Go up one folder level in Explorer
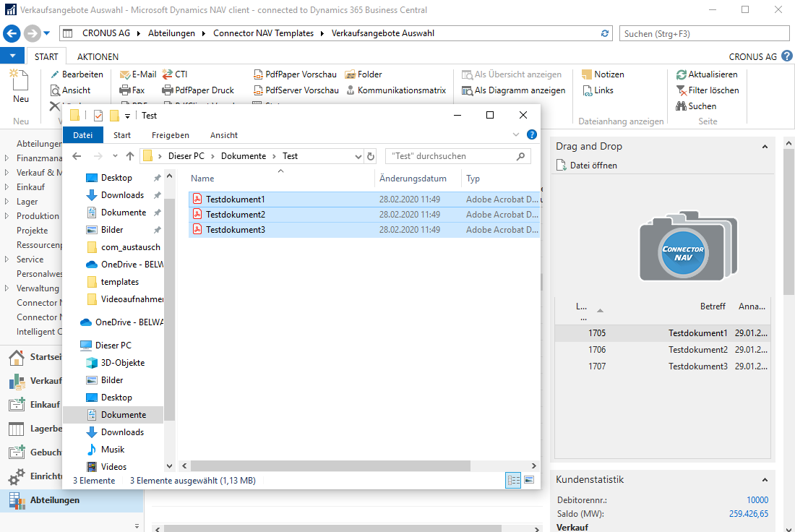795x532 pixels. point(130,156)
